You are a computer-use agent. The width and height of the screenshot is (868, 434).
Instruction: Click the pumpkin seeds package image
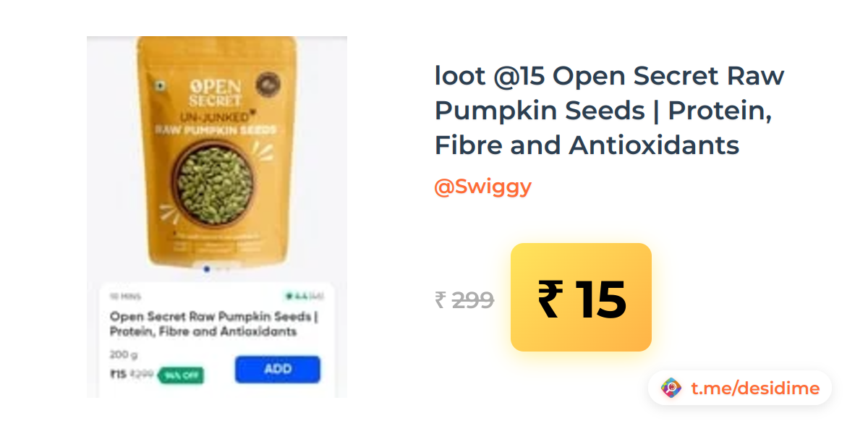point(216,150)
